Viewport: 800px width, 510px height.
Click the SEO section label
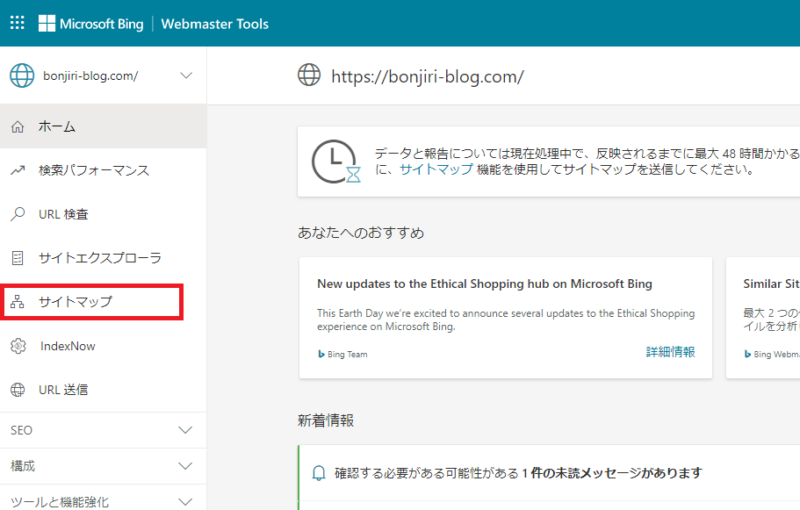pos(21,430)
